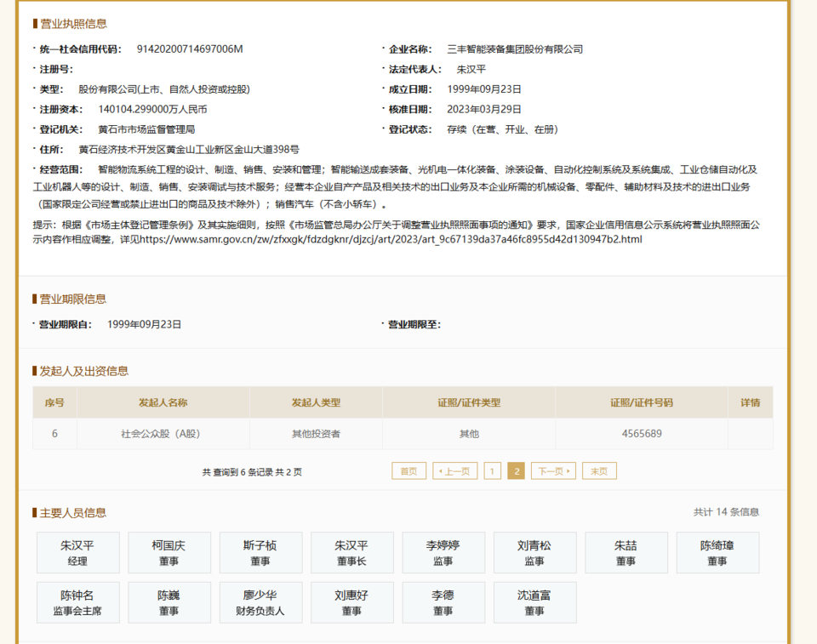Click table cell 其他投资者
817x644 pixels.
point(316,434)
